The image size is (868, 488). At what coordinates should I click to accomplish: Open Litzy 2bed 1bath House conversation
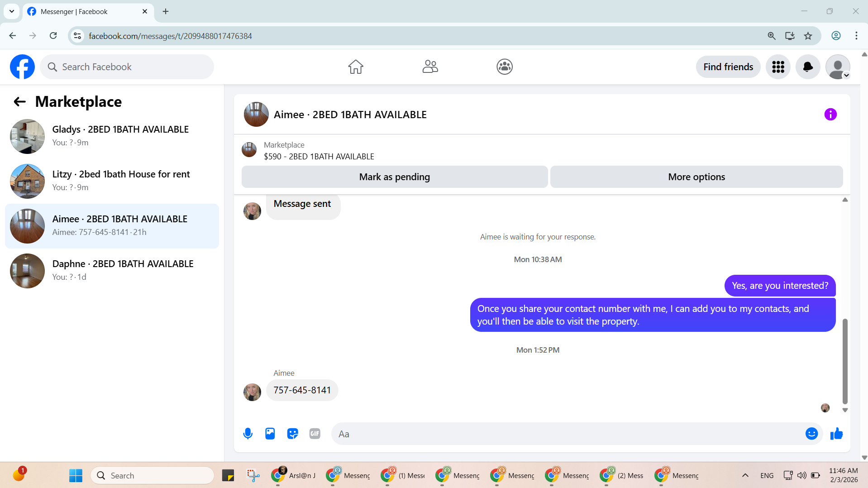pos(112,181)
